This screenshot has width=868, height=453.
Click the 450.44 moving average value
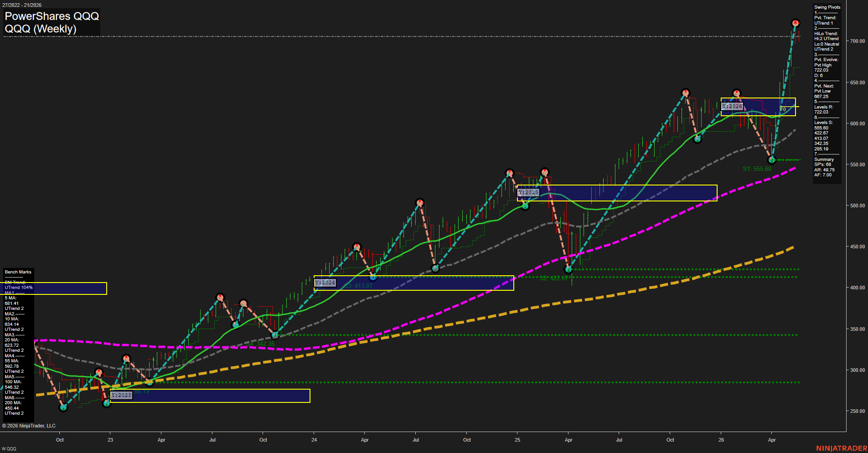[x=12, y=408]
